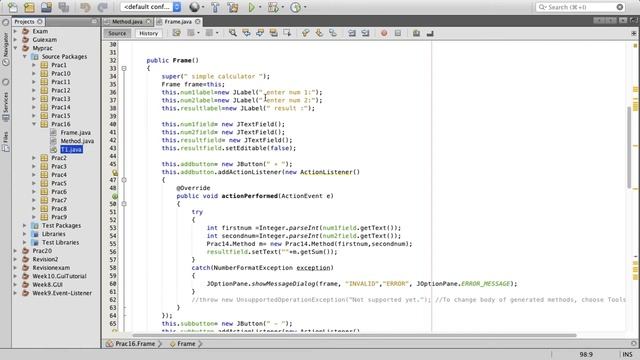The height and width of the screenshot is (360, 640).
Task: Start macro recording red circle icon
Action: click(384, 33)
